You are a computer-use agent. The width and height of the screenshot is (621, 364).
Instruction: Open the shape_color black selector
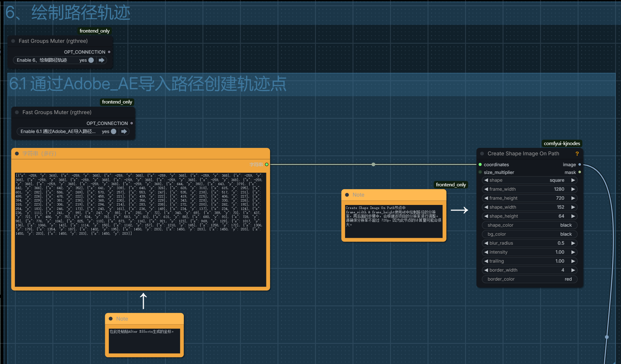click(x=530, y=225)
